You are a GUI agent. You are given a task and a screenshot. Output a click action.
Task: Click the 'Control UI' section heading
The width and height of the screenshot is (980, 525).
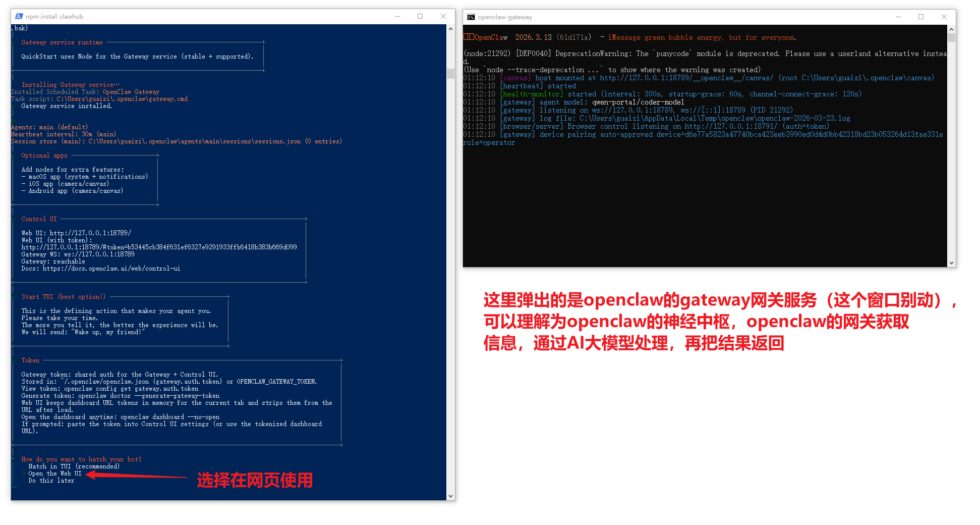click(39, 219)
